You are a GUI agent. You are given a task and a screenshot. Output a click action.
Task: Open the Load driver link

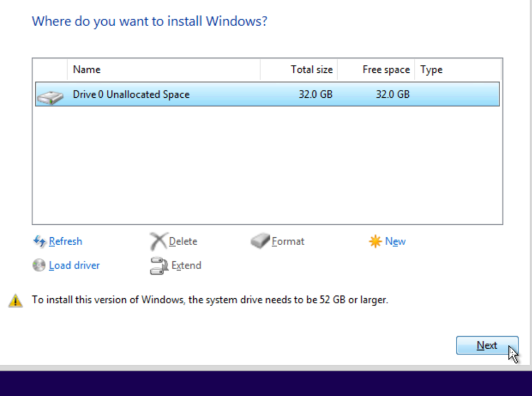coord(74,265)
